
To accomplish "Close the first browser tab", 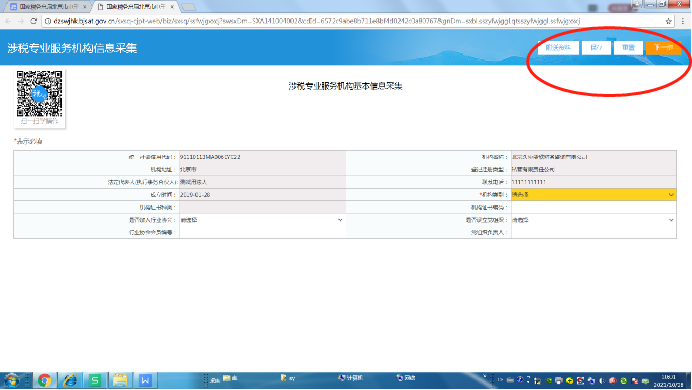I will click(85, 7).
